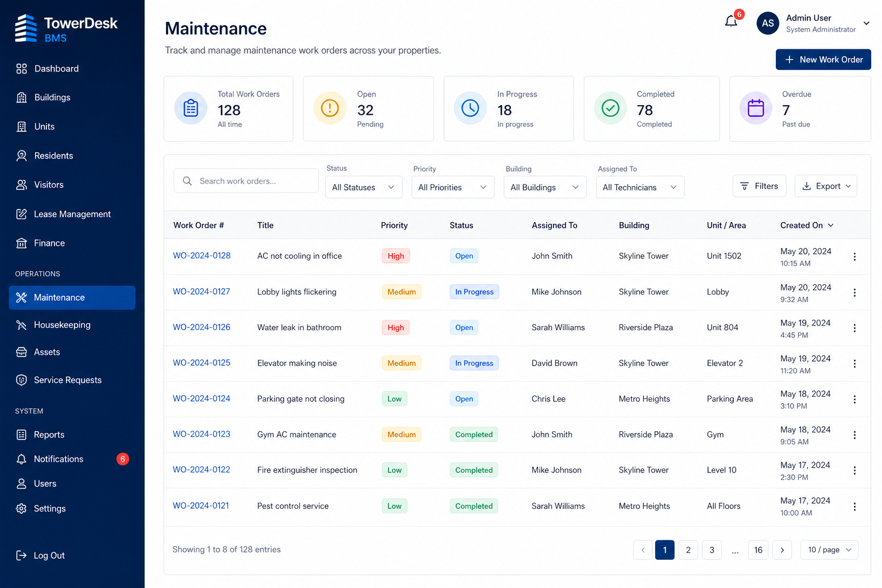Go to next page arrow
Image resolution: width=882 pixels, height=588 pixels.
tap(782, 550)
